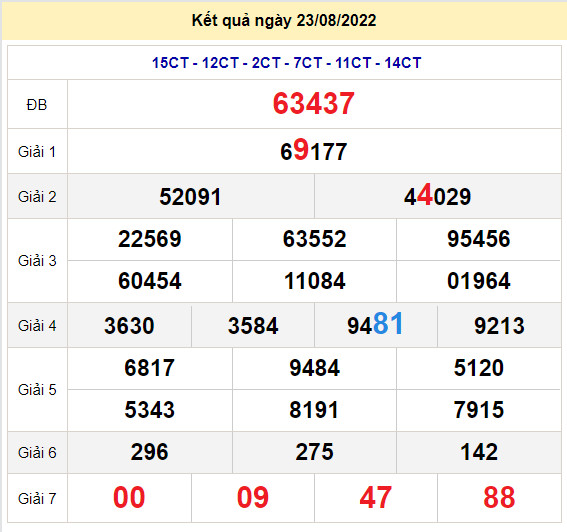Click the Giải 7 number 00
The width and height of the screenshot is (567, 532).
tap(129, 498)
